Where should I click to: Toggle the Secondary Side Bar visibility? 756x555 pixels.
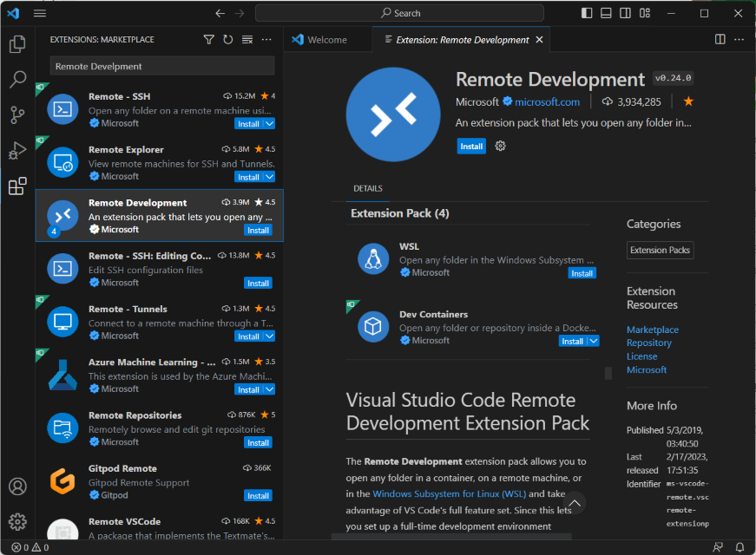(627, 13)
